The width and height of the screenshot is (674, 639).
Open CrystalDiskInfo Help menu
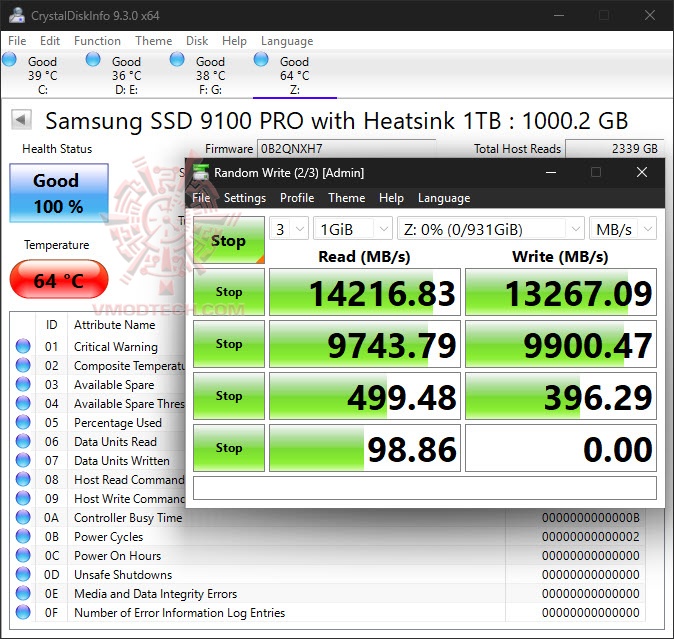(234, 40)
